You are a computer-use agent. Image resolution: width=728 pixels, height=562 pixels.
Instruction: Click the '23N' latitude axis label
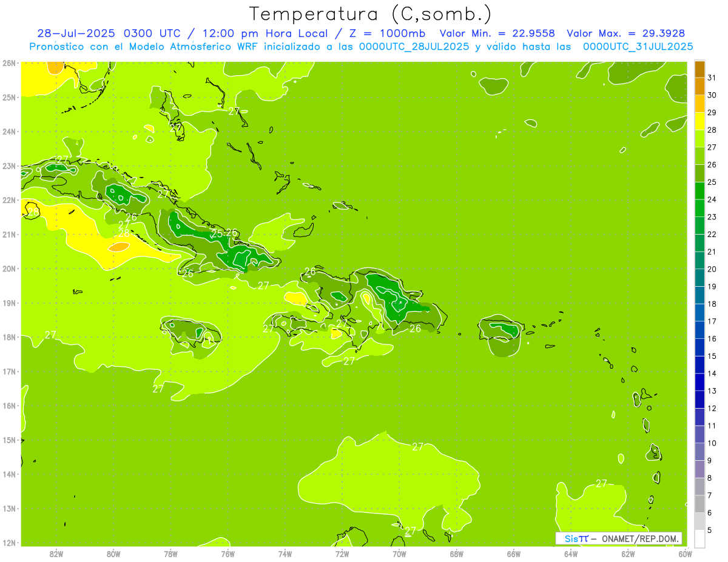pos(8,166)
